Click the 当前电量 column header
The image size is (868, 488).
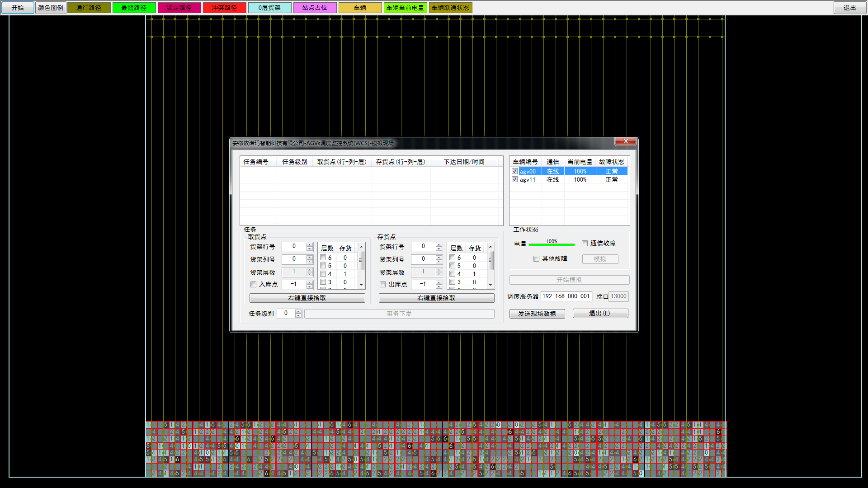click(x=580, y=162)
